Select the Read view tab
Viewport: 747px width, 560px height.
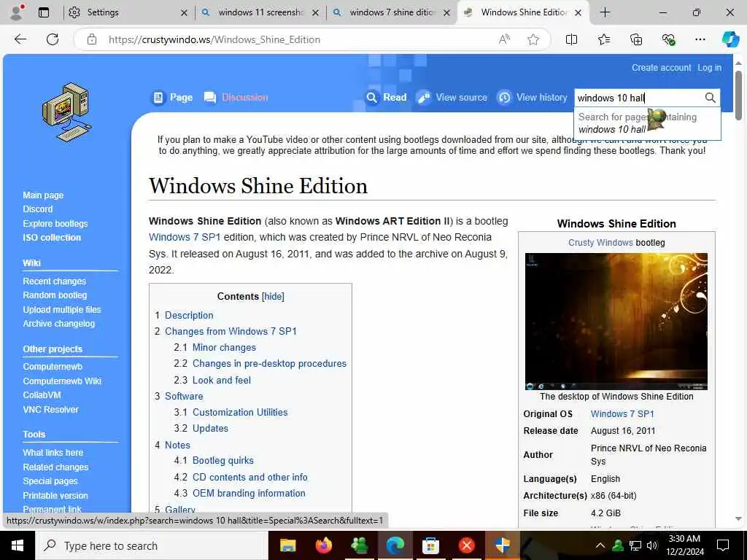(387, 98)
